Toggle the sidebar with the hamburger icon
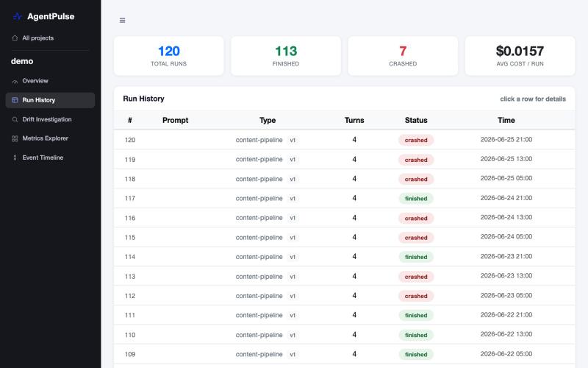Viewport: 588px width, 368px height. click(x=122, y=21)
